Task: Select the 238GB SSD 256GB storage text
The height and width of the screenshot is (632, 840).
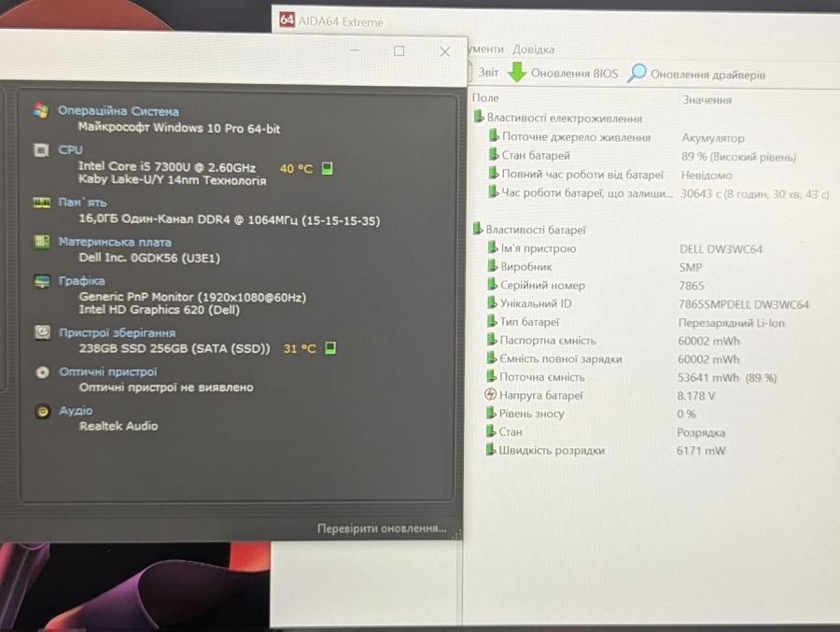Action: click(175, 348)
